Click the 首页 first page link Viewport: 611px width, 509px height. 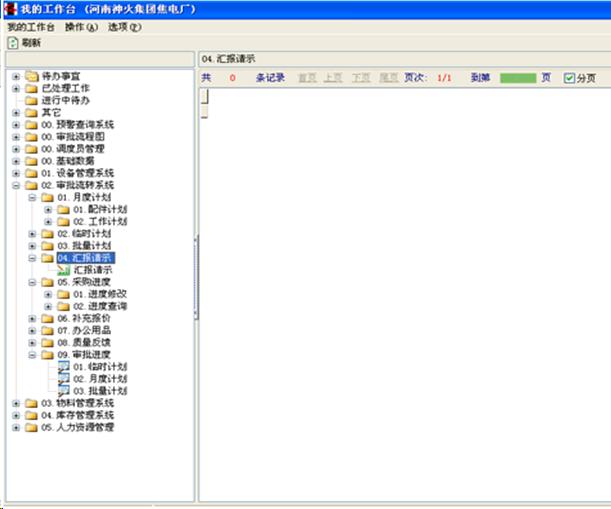click(x=305, y=77)
